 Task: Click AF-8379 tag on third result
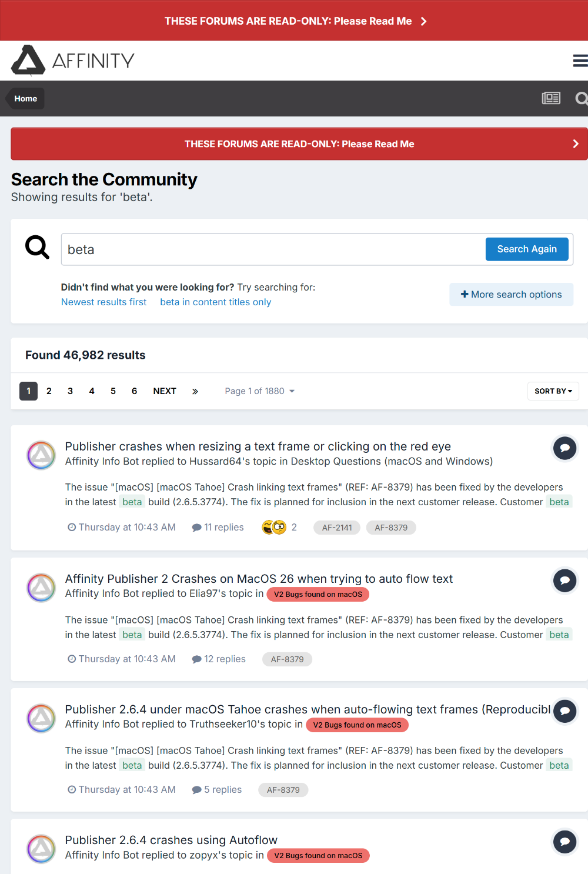click(283, 790)
